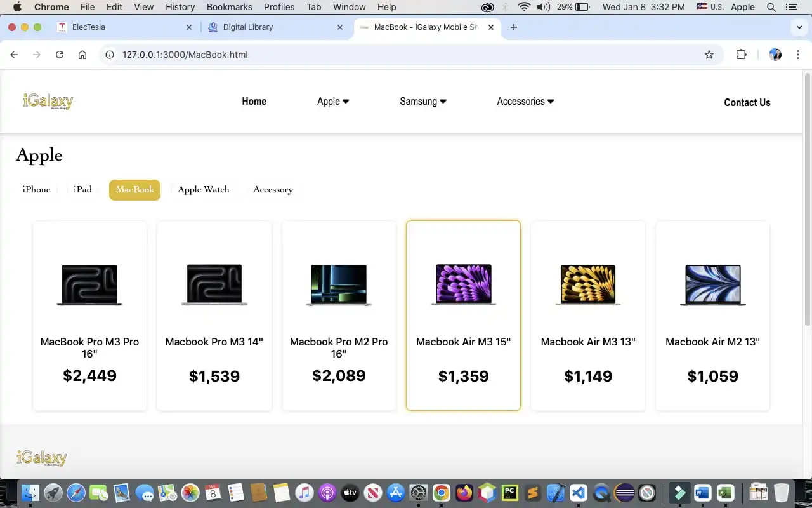
Task: Switch to the iPhone category tab
Action: pyautogui.click(x=36, y=189)
